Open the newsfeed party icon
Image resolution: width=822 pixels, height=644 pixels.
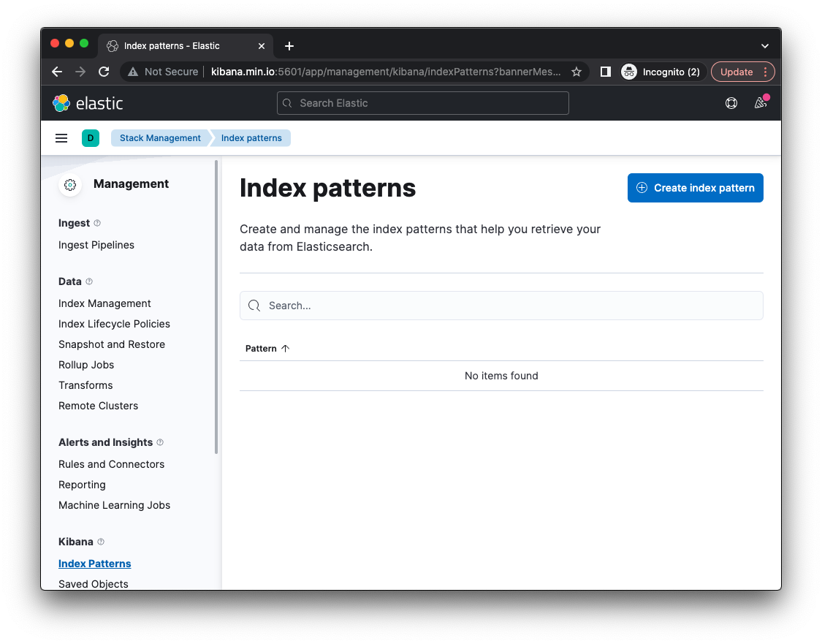click(x=760, y=103)
